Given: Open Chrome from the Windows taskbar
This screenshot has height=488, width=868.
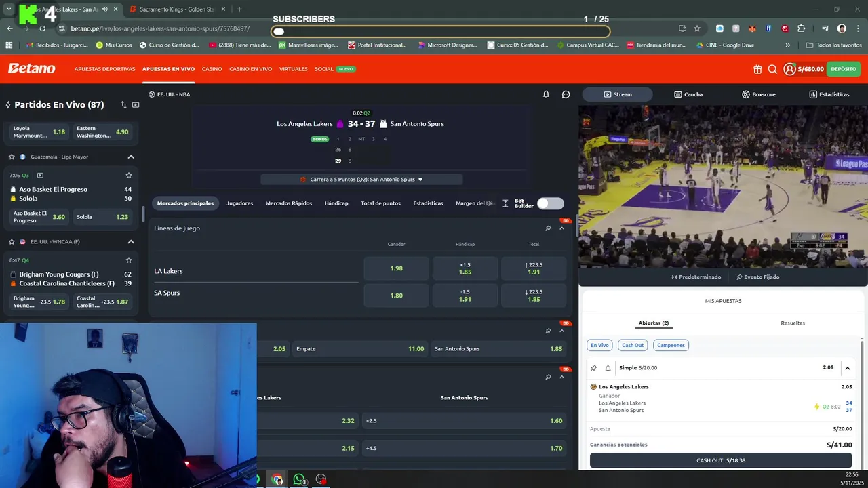Looking at the screenshot, I should (277, 479).
